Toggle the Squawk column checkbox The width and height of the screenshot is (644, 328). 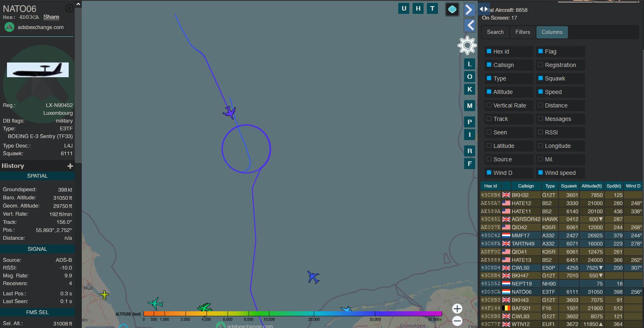coord(540,78)
